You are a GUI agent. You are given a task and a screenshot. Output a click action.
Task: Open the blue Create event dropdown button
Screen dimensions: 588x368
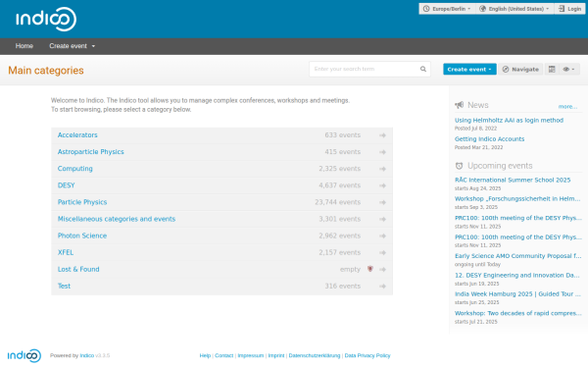click(x=469, y=69)
